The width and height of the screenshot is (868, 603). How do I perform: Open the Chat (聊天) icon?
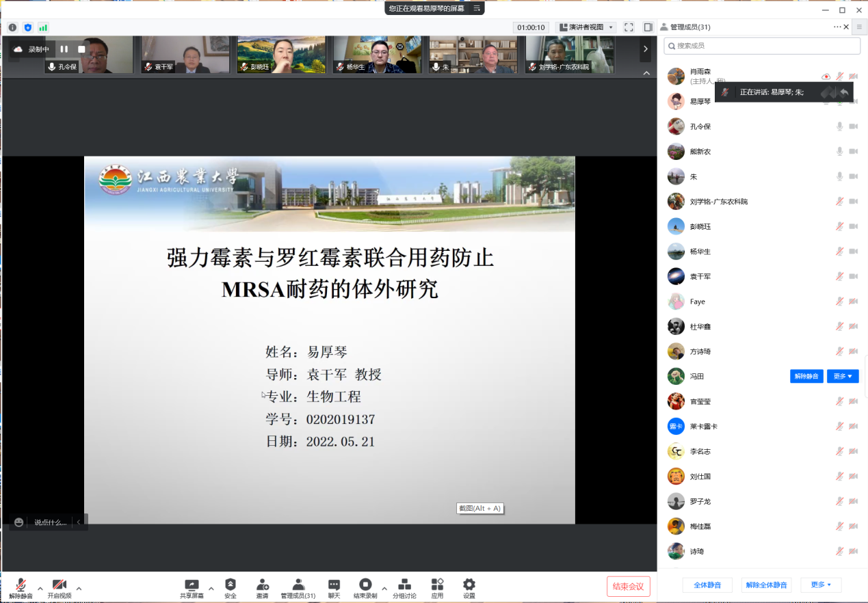pyautogui.click(x=334, y=585)
